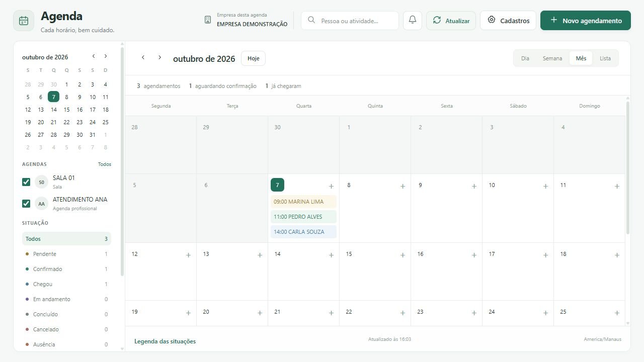Viewport: 644px width, 362px height.
Task: Open the 11:00 PEDRO ALVES appointment
Action: click(303, 217)
